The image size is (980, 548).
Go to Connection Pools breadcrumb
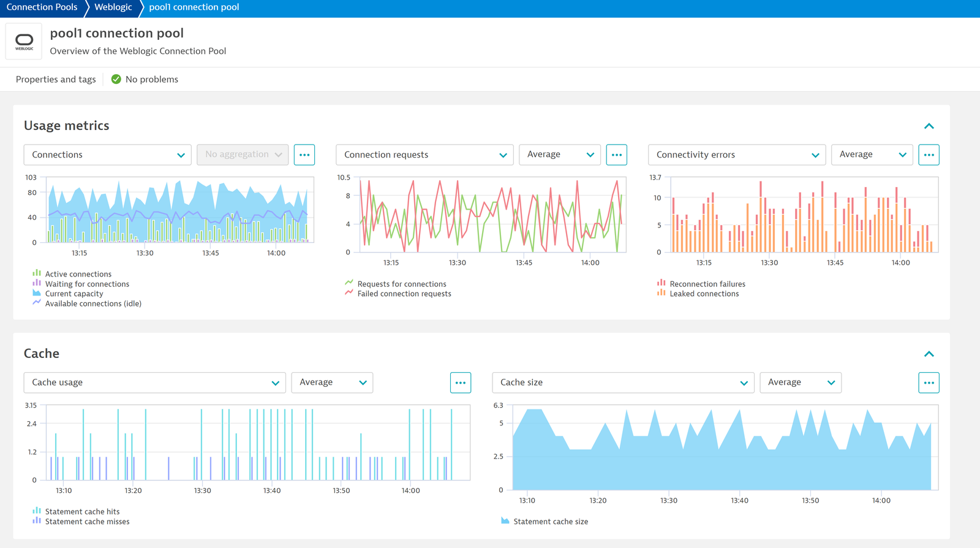pos(42,7)
